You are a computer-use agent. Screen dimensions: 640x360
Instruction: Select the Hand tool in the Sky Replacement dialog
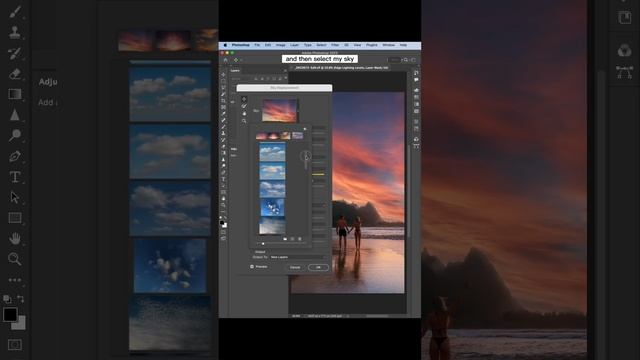(244, 113)
